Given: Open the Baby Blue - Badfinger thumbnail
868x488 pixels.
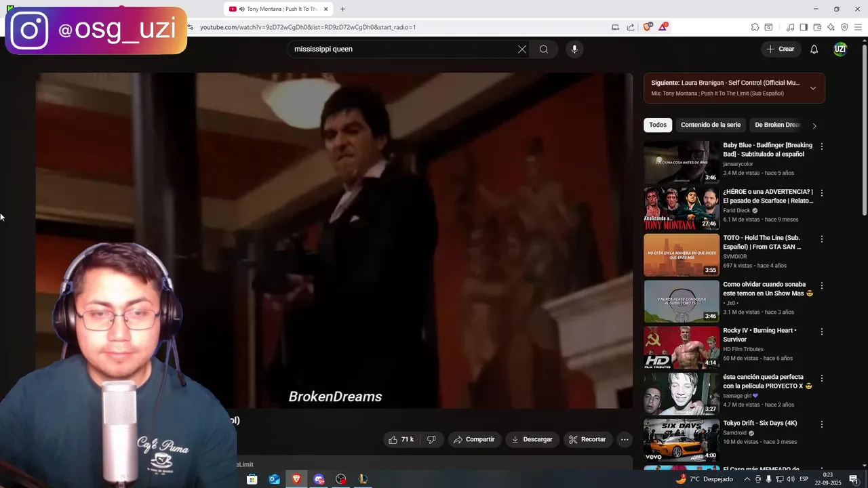Looking at the screenshot, I should click(x=682, y=162).
